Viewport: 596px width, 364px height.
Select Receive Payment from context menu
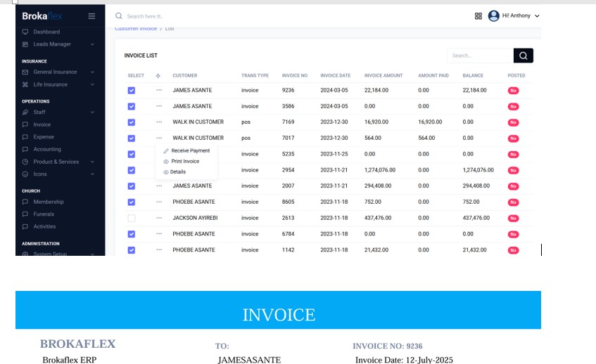pos(190,151)
